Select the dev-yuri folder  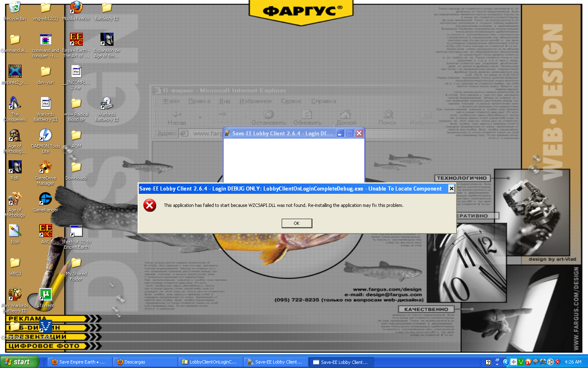pyautogui.click(x=45, y=72)
